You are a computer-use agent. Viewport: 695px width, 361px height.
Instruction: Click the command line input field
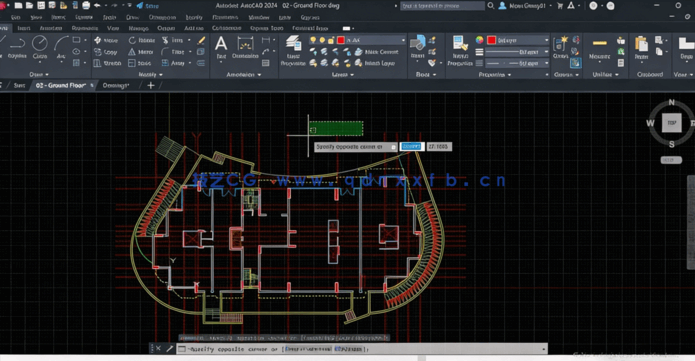[x=362, y=349]
